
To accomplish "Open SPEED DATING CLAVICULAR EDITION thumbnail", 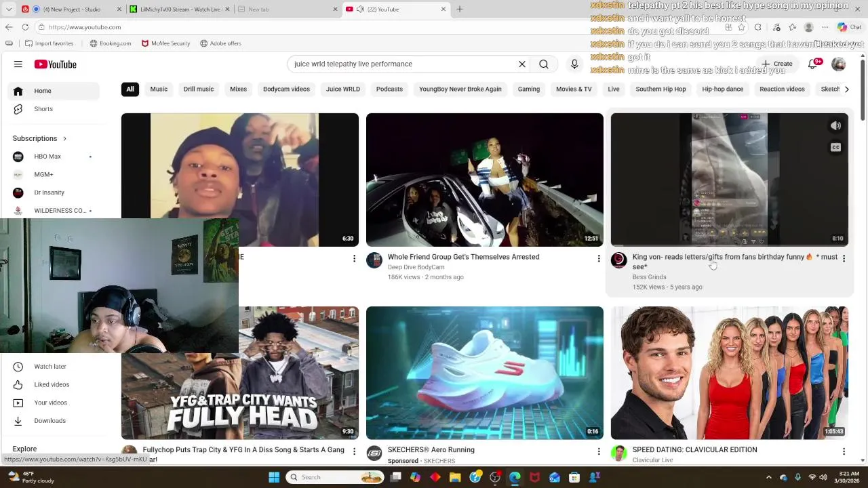I will point(729,373).
